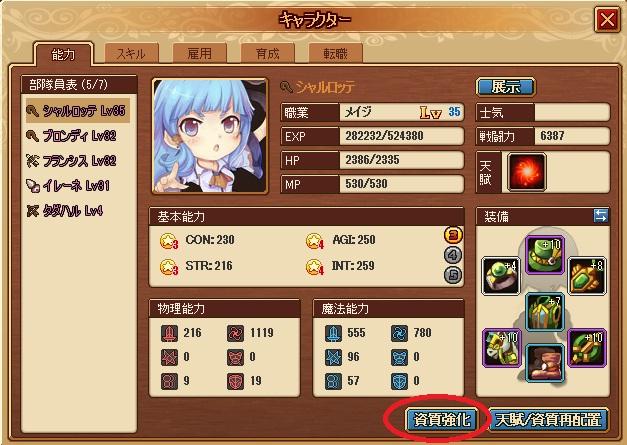Click the green hat equipment slot

[x=545, y=254]
